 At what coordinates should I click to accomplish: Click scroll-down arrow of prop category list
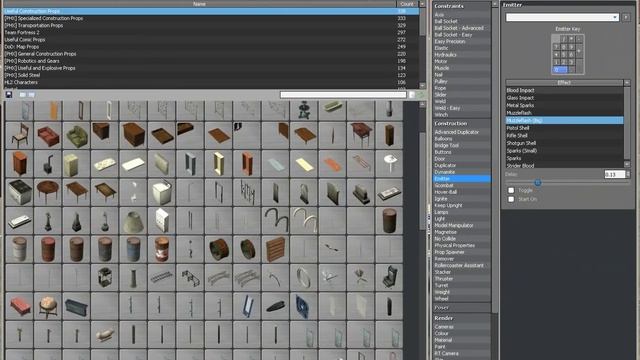coord(422,86)
